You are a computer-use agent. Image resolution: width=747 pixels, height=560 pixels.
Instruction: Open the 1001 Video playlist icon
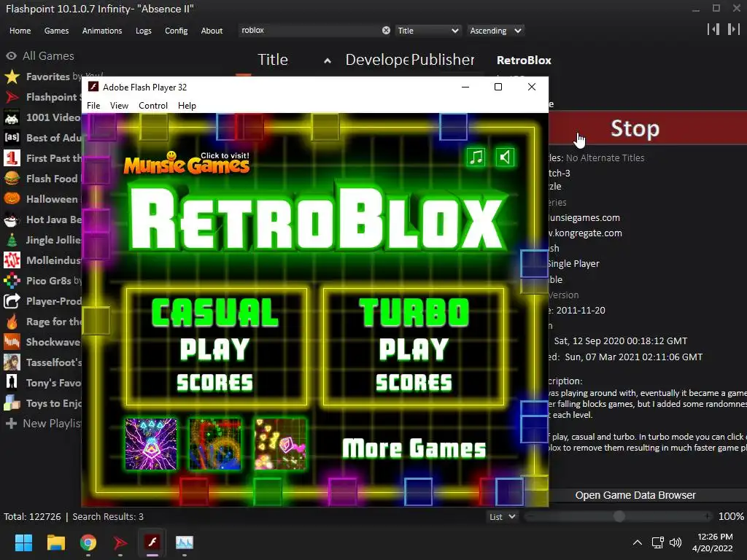12,117
